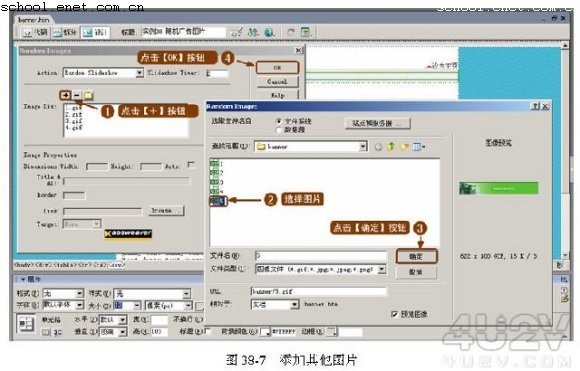Click the Link input field
Image resolution: width=580 pixels, height=371 pixels.
tap(102, 211)
